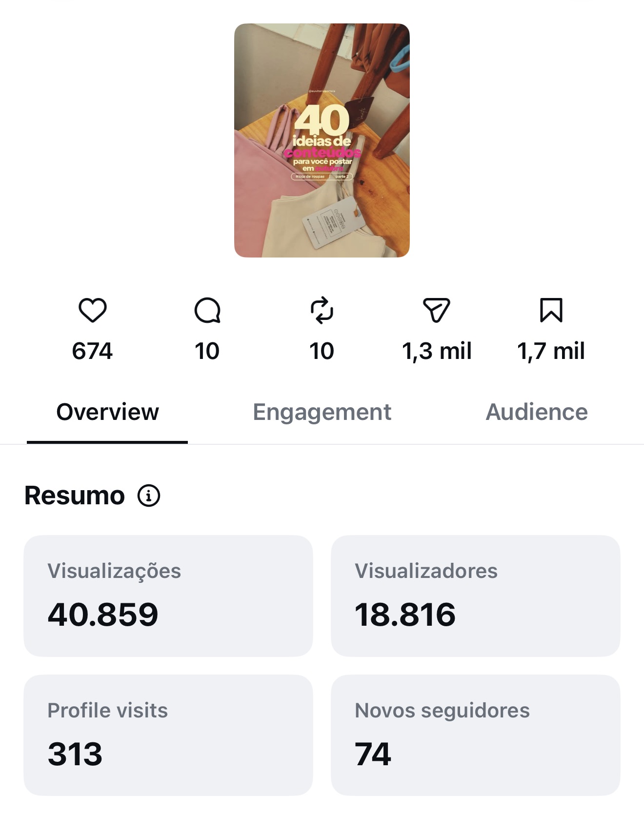Tap the paper plane shares icon

[x=437, y=310]
